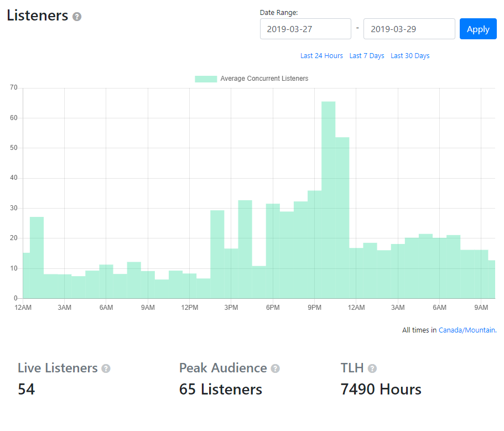The width and height of the screenshot is (504, 431).
Task: Click the Apply button
Action: tap(478, 29)
